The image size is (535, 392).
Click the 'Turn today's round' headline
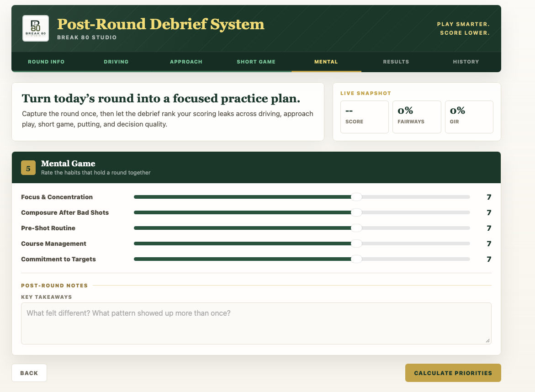click(x=161, y=98)
